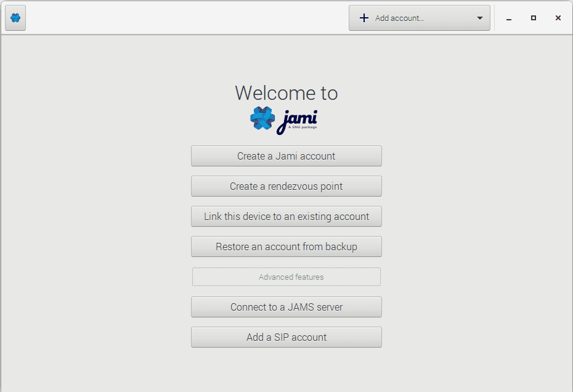The height and width of the screenshot is (392, 573).
Task: Restore an account from backup
Action: 286,247
